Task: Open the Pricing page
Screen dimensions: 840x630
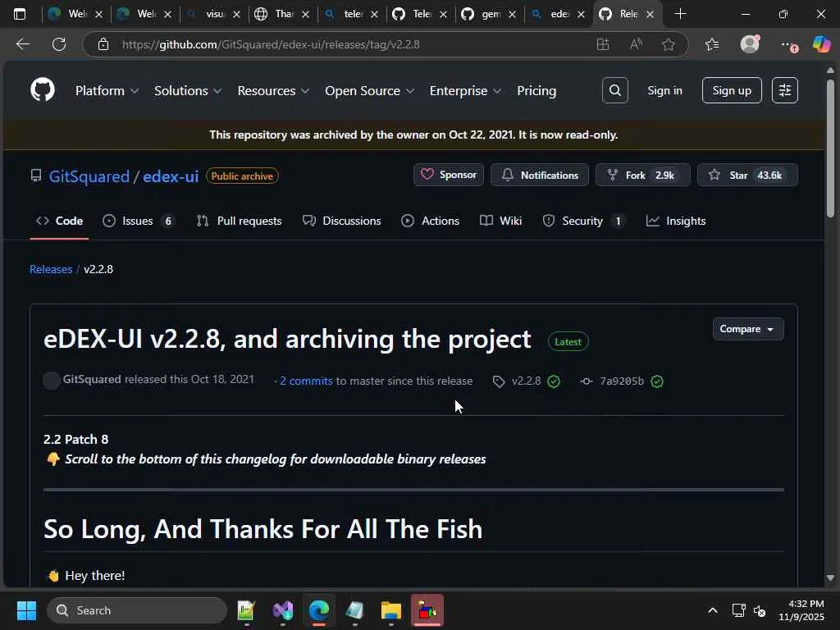Action: pos(536,90)
